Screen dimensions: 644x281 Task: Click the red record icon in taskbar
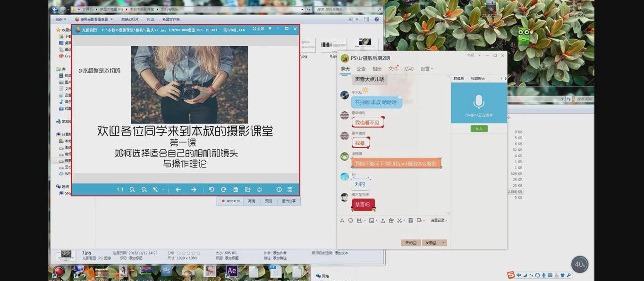59,272
